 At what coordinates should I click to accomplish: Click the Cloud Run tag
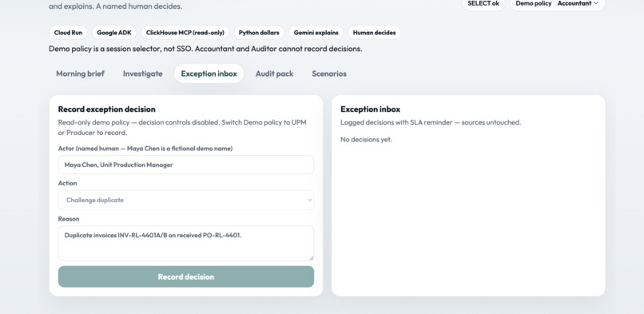68,33
